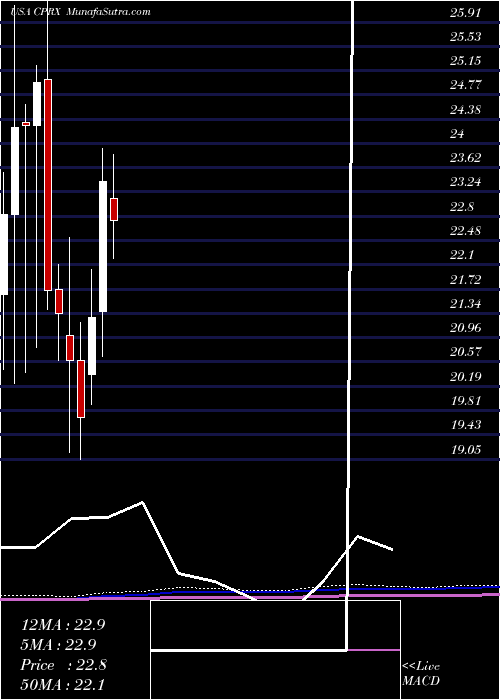This screenshot has height=700, width=500.
Task: Click the 25.15 price axis label
Action: 466,61
